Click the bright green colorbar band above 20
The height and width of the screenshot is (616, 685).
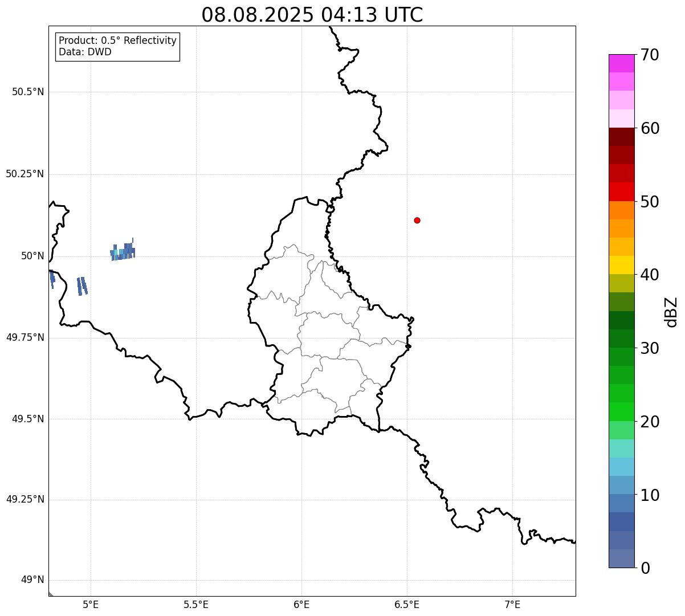tap(621, 412)
